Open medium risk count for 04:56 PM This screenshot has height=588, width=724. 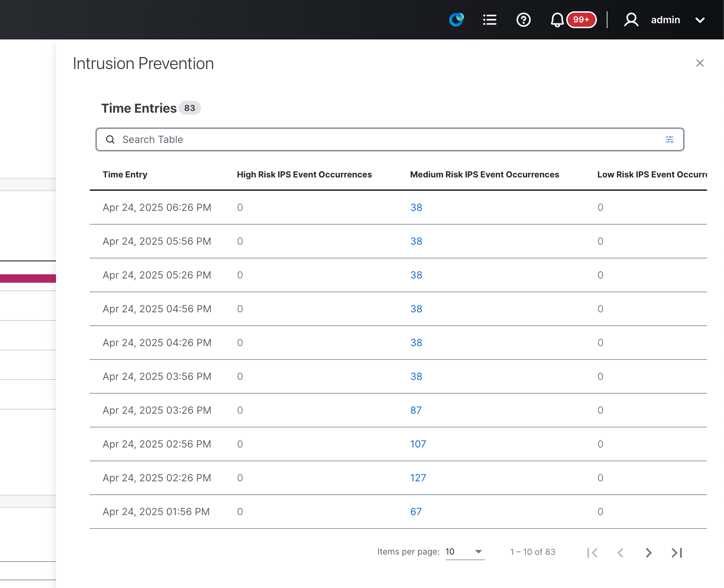(x=416, y=309)
